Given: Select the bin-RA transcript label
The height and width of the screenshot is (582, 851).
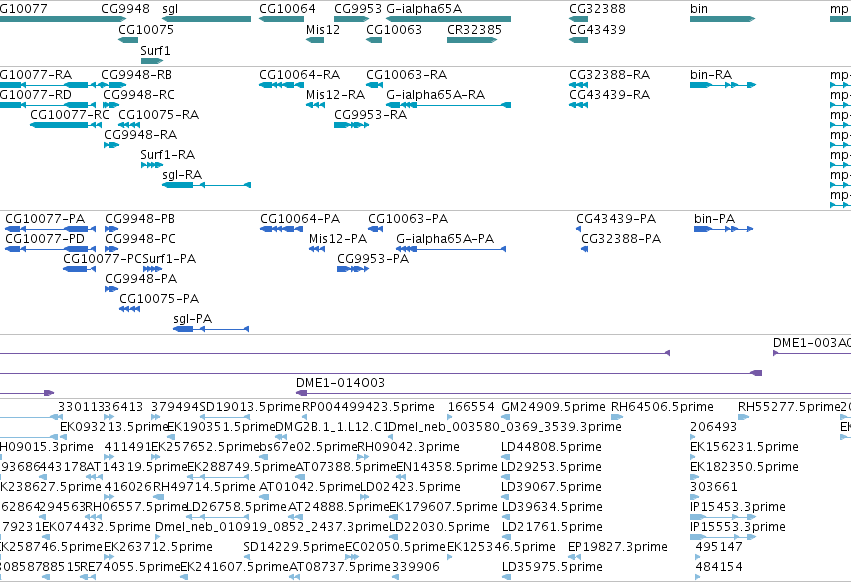Looking at the screenshot, I should (x=711, y=74).
